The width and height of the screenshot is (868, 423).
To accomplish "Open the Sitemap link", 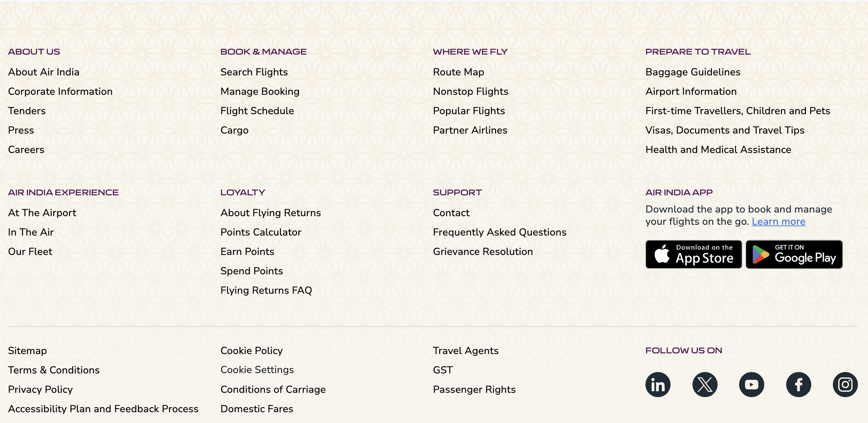I will (27, 351).
